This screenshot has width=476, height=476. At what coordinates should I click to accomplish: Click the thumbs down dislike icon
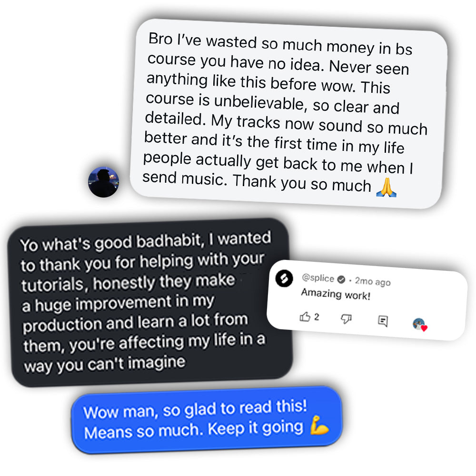pyautogui.click(x=346, y=319)
